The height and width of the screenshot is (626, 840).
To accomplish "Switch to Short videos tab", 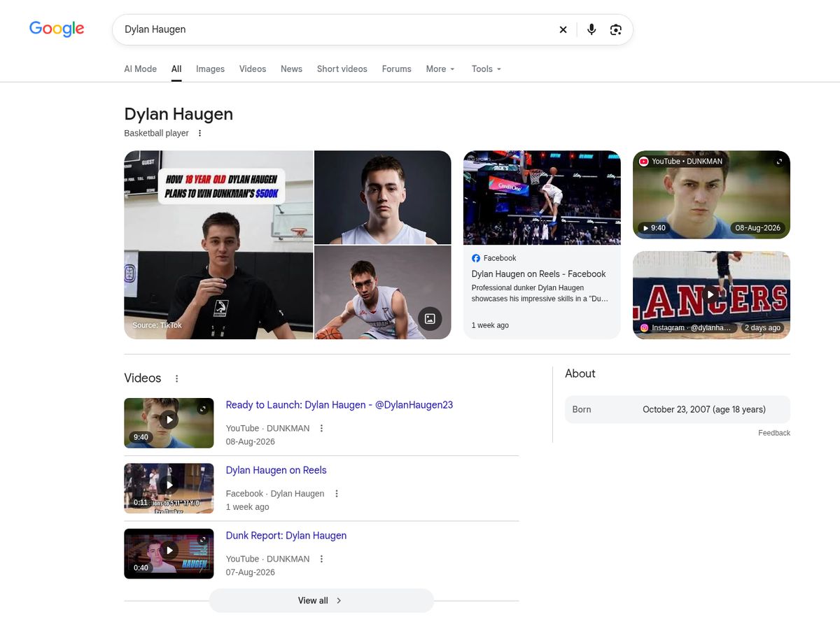I will [342, 69].
